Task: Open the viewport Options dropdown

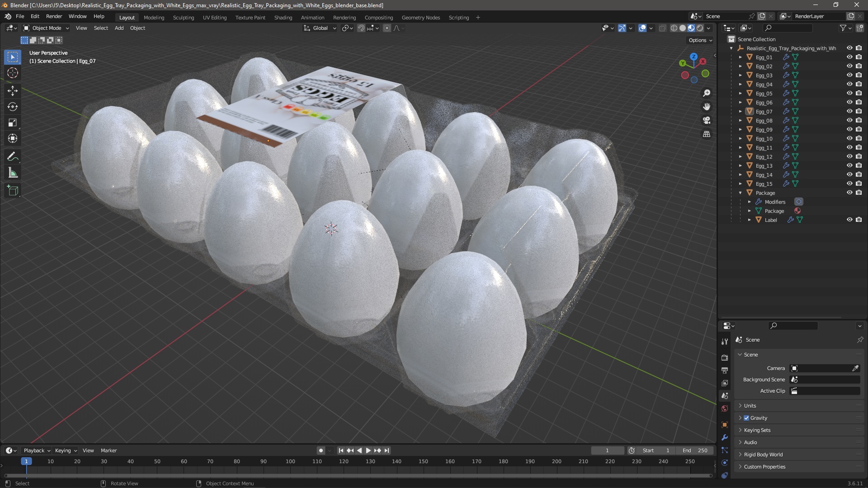Action: click(700, 40)
